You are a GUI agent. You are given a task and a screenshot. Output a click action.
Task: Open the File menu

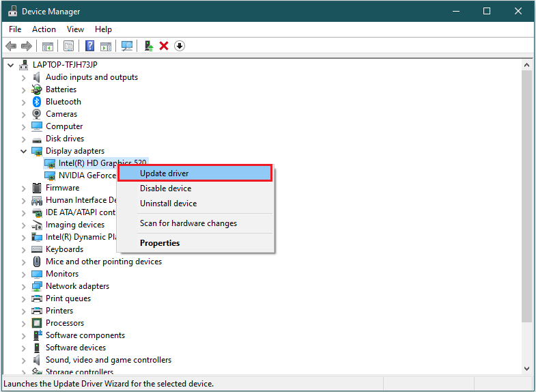pos(15,29)
